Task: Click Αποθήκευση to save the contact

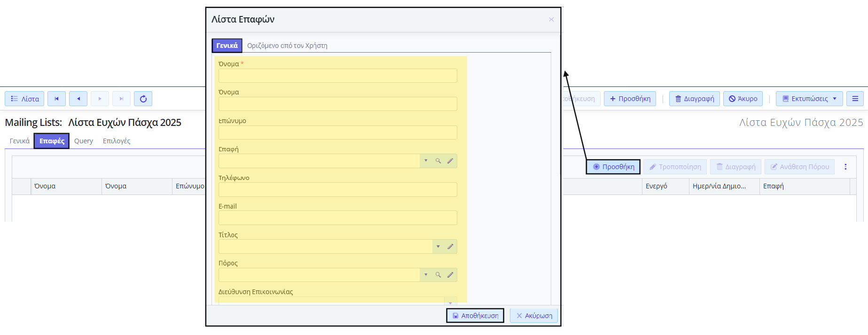Action: click(475, 316)
